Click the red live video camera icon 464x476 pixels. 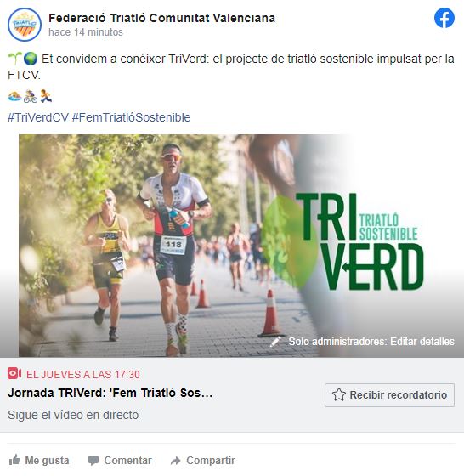click(x=14, y=373)
